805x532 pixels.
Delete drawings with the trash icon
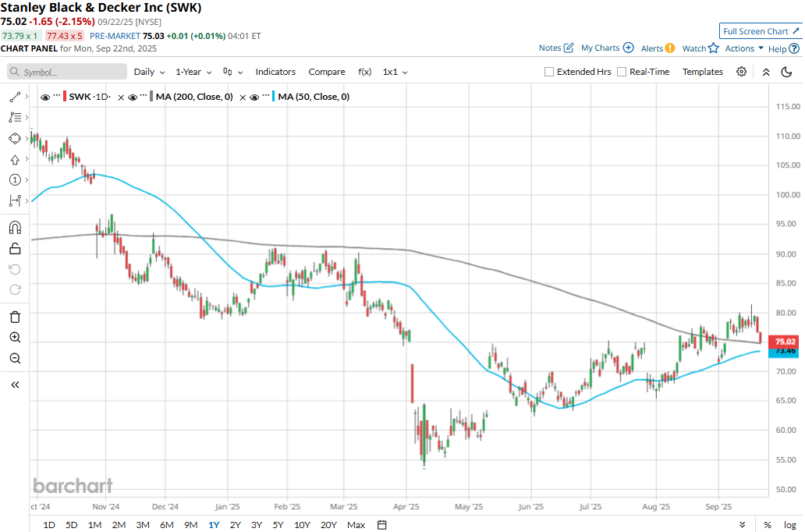point(14,317)
